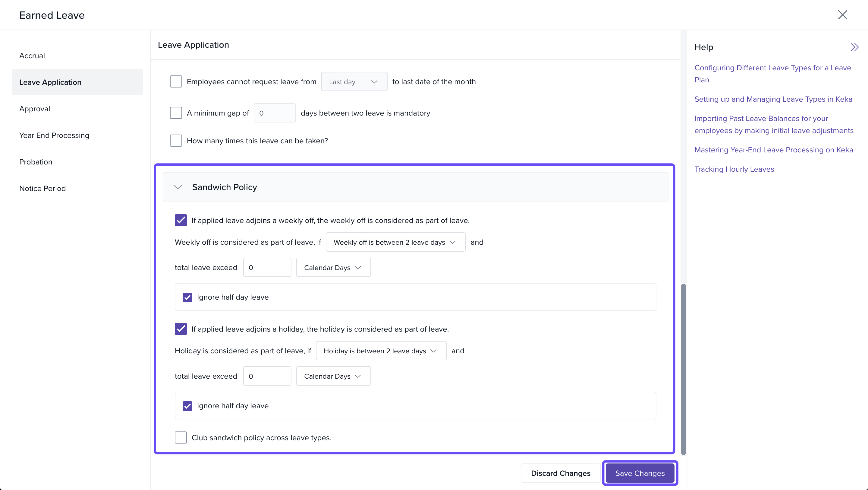Enable how many times leave can be taken
The image size is (868, 490).
click(176, 141)
